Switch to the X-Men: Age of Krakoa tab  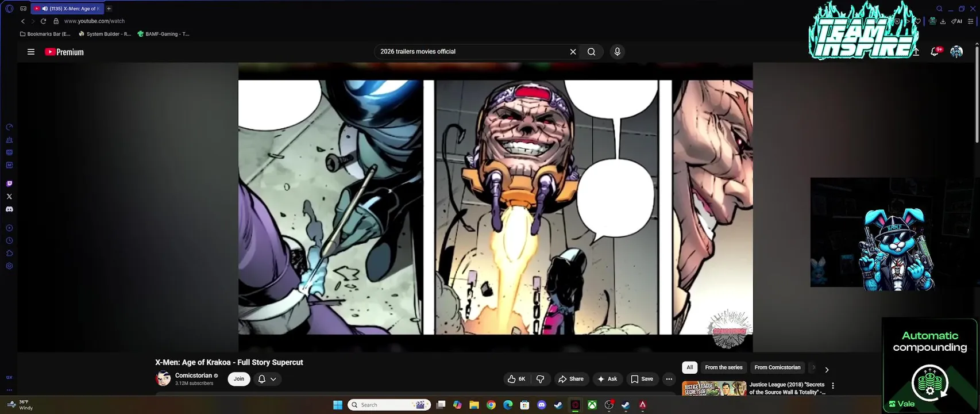tap(67, 9)
